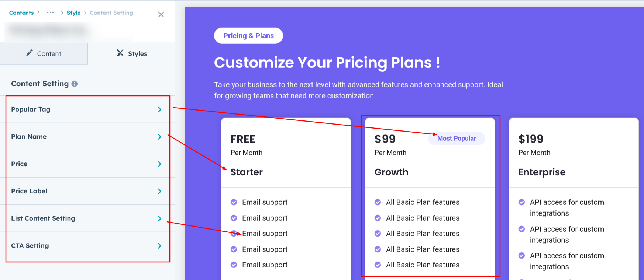Screen dimensions: 644x280
Task: Click the breadcrumb ellipsis icon
Action: [50, 13]
